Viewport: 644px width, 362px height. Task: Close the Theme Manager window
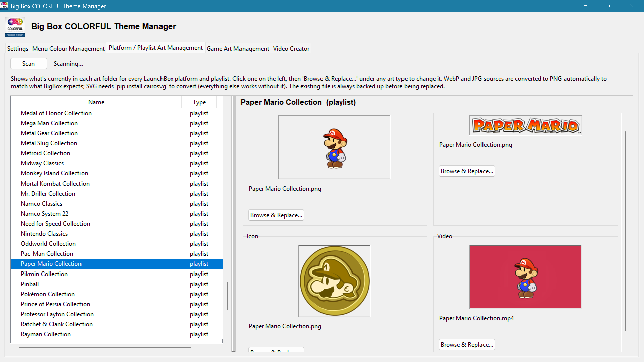632,6
